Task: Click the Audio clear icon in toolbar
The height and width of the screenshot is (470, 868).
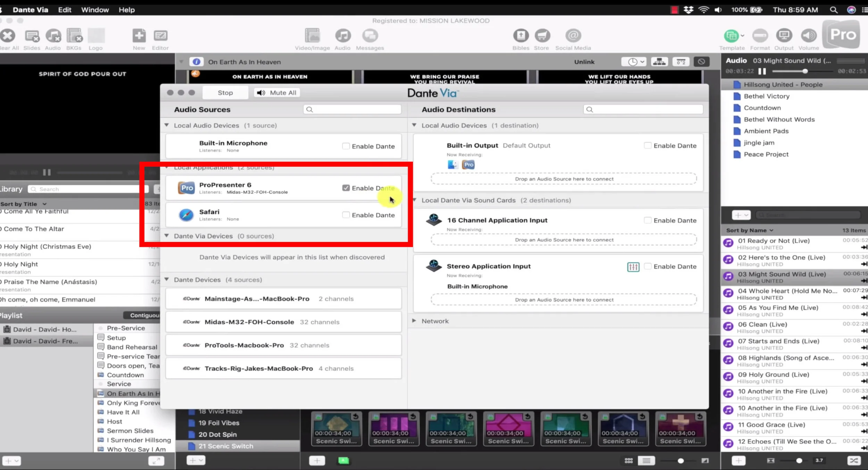Action: point(53,36)
